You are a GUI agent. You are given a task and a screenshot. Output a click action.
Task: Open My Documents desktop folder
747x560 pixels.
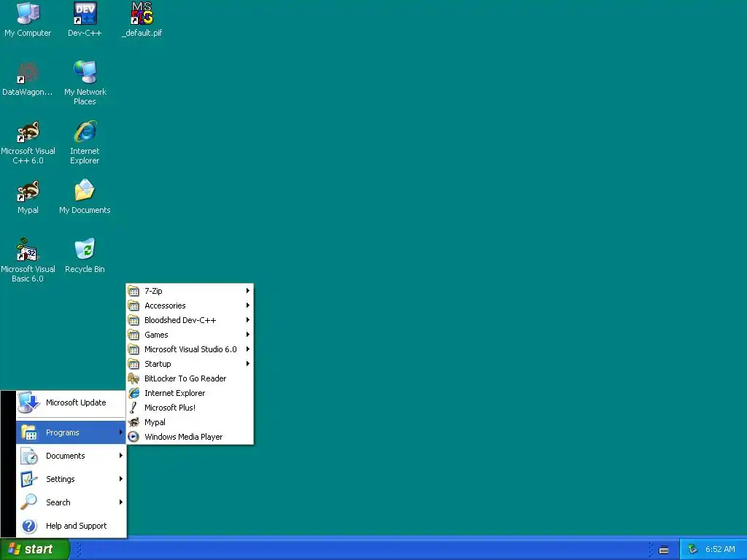tap(85, 197)
